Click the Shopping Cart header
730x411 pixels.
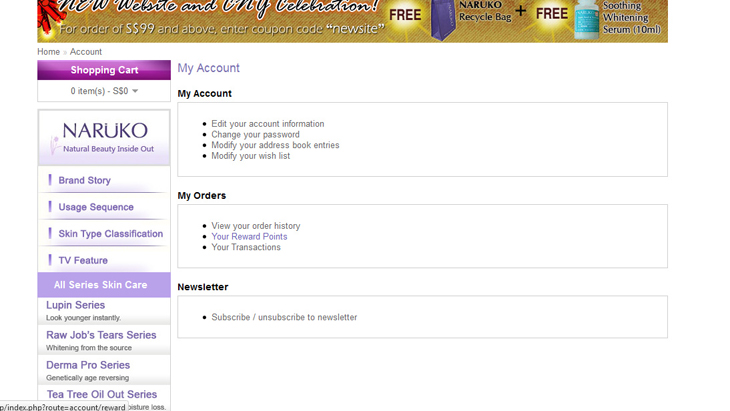click(x=104, y=70)
